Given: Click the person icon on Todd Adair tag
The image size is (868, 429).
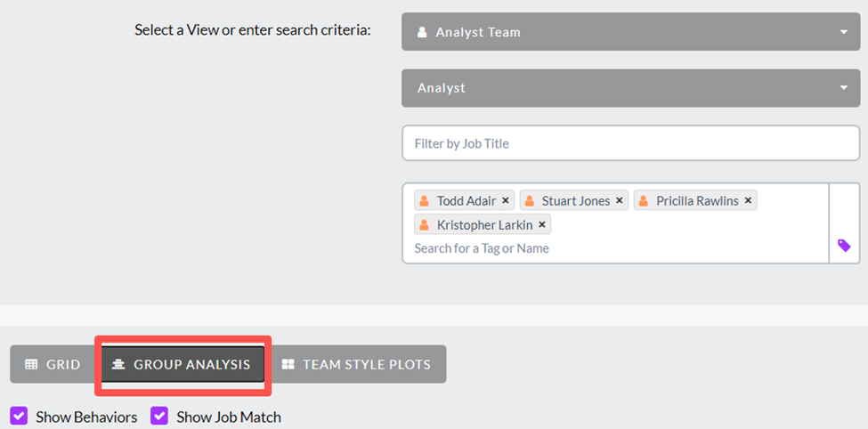Looking at the screenshot, I should (425, 201).
